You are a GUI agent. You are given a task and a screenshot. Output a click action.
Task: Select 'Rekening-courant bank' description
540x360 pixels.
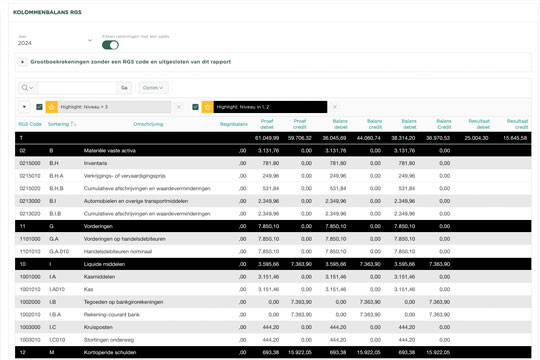point(112,315)
